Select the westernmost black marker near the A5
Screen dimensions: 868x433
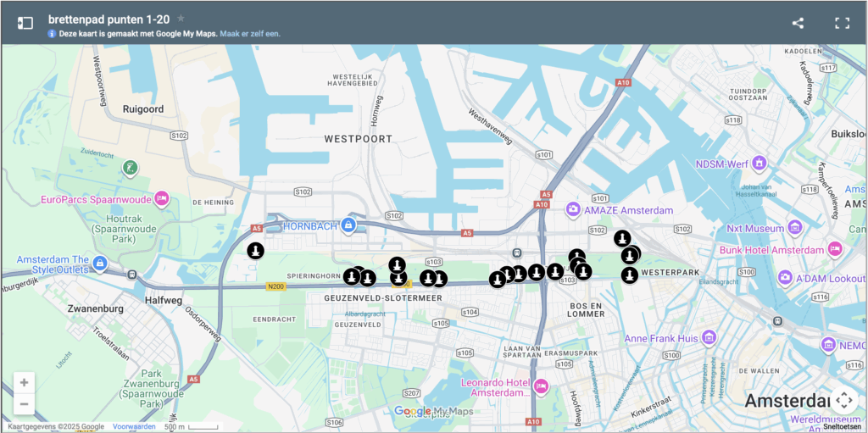point(255,251)
